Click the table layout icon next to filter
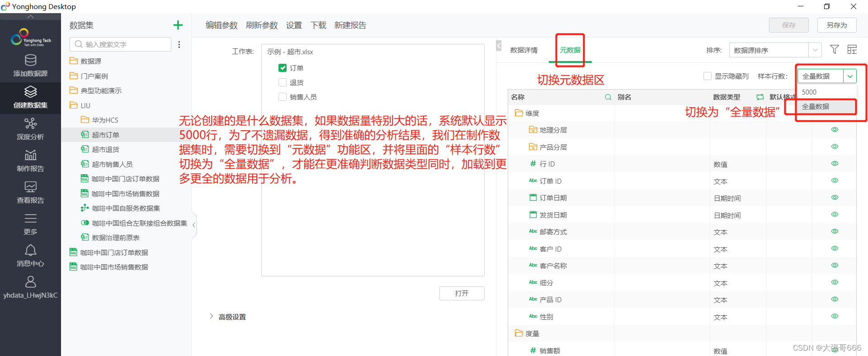The height and width of the screenshot is (356, 868). [852, 50]
